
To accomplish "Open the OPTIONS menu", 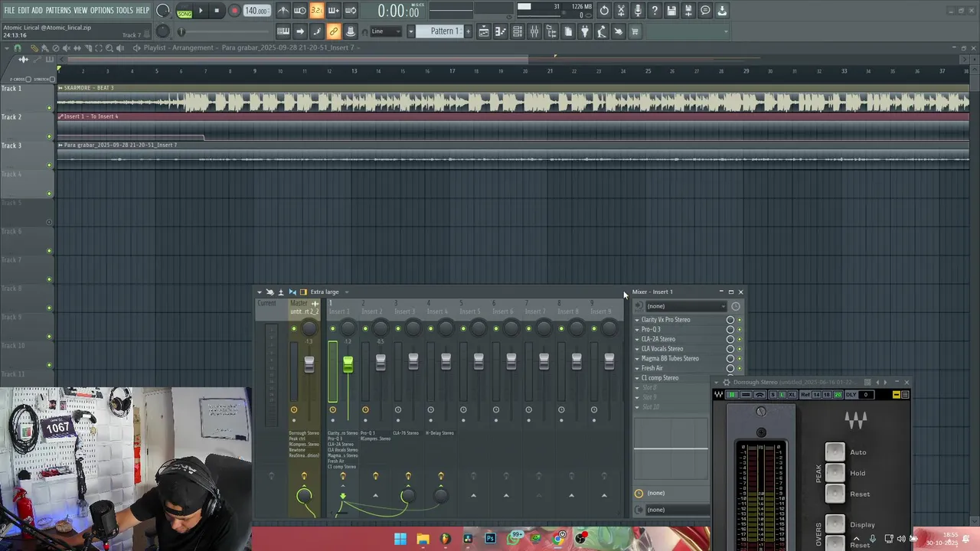I will pos(102,10).
